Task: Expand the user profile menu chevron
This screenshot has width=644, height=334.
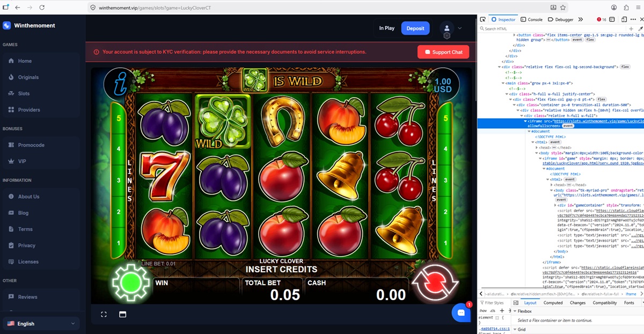Action: click(460, 28)
